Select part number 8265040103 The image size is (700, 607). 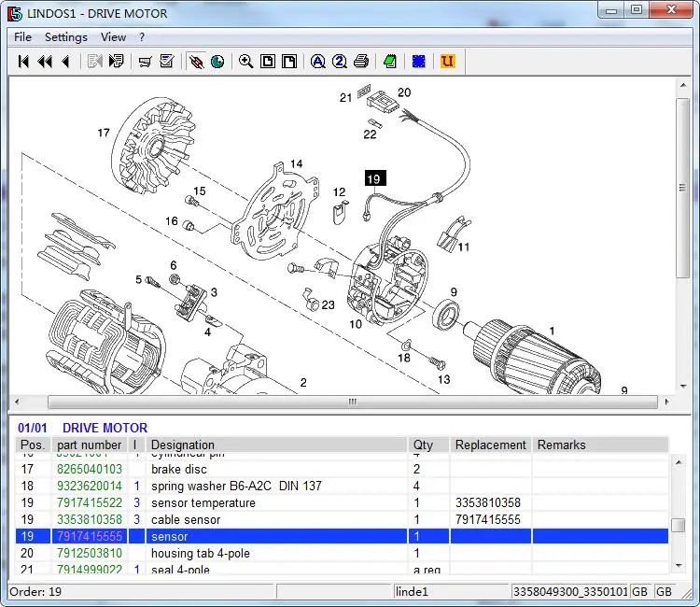(x=90, y=470)
